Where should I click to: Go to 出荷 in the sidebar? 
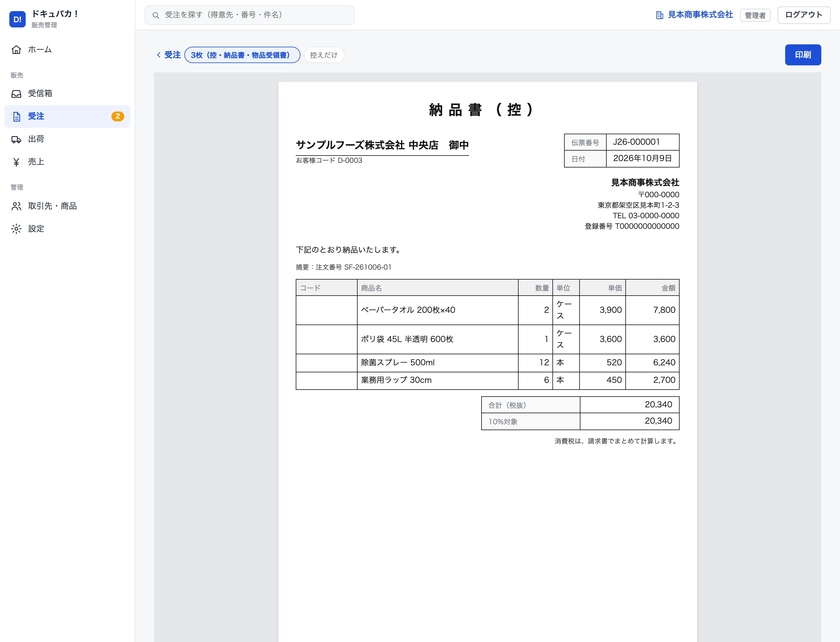pos(67,139)
